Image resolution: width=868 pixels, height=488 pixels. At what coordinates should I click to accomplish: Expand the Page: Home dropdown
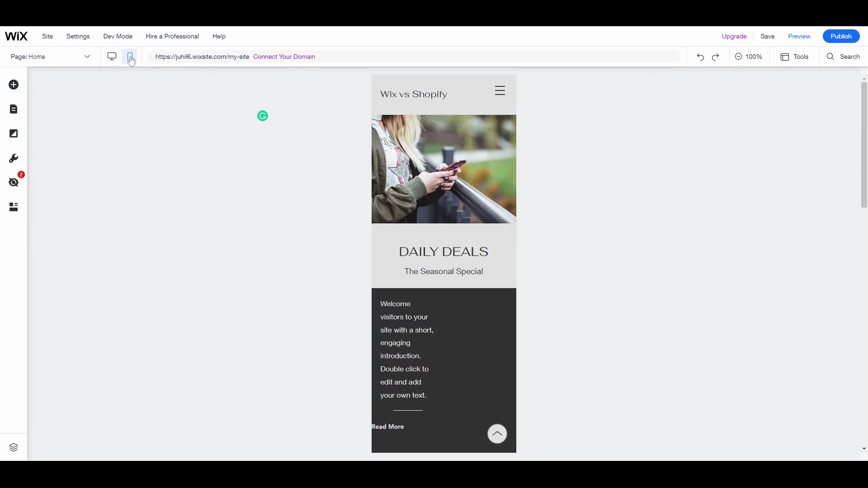tap(50, 56)
